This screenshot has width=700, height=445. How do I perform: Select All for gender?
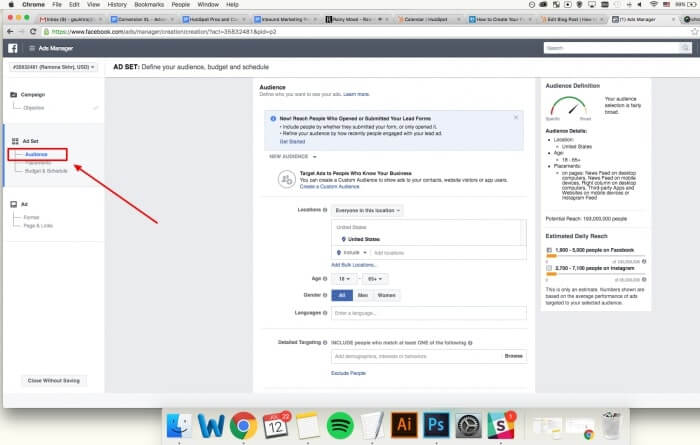pyautogui.click(x=342, y=295)
